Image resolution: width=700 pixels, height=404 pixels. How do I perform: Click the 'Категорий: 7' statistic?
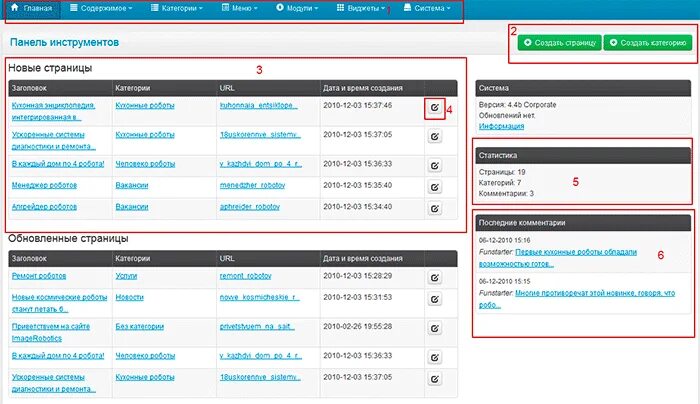pos(500,183)
